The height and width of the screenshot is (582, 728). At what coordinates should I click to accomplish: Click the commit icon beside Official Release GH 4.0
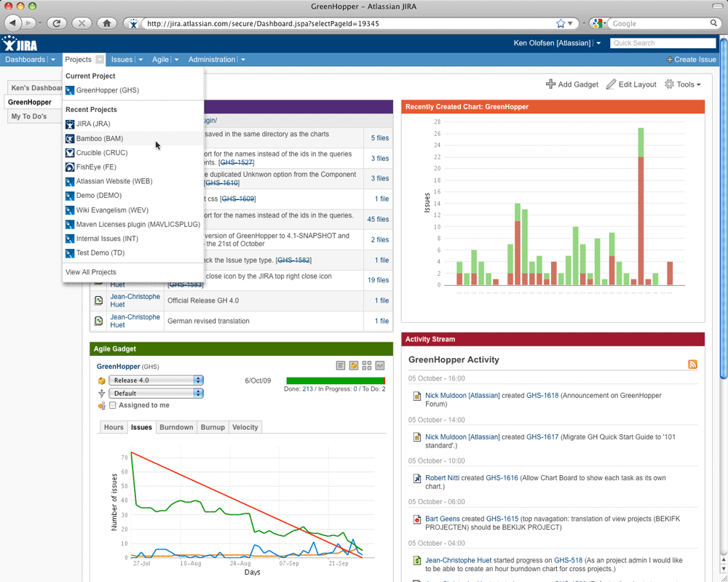pos(98,300)
